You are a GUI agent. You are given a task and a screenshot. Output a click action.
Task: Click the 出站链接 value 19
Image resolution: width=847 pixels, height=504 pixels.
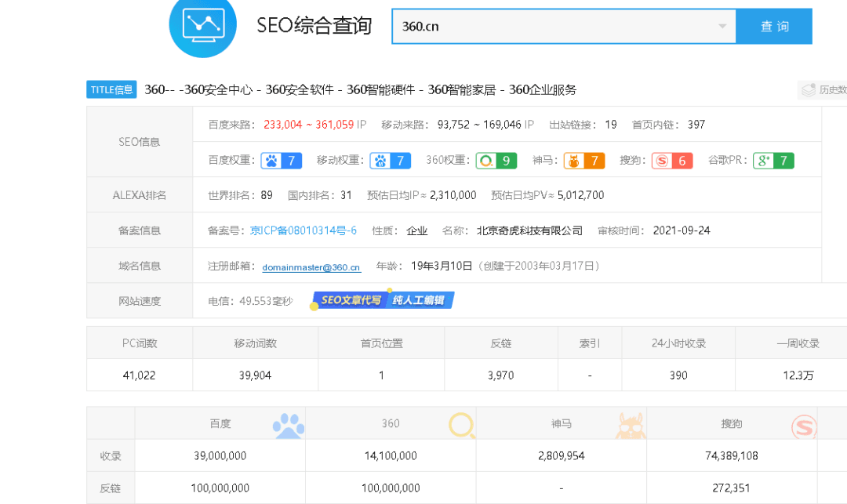pos(611,125)
